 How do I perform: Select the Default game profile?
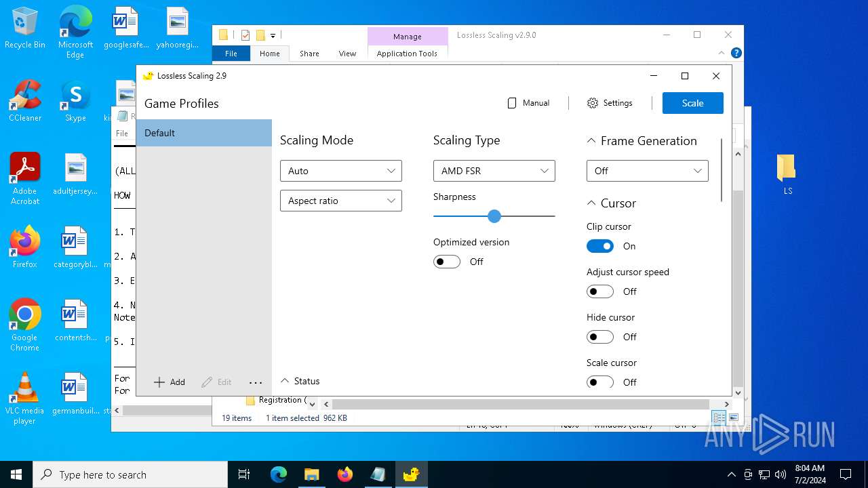coord(204,133)
